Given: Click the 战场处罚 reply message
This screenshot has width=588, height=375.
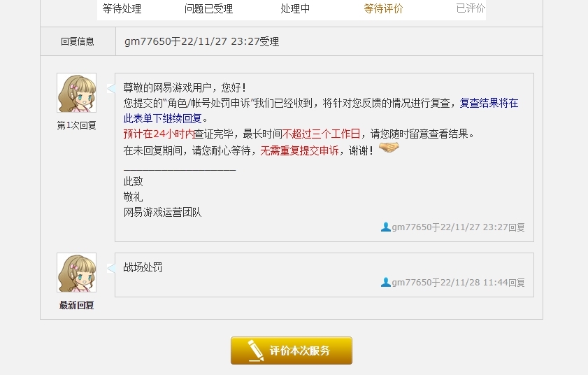Looking at the screenshot, I should [x=143, y=267].
